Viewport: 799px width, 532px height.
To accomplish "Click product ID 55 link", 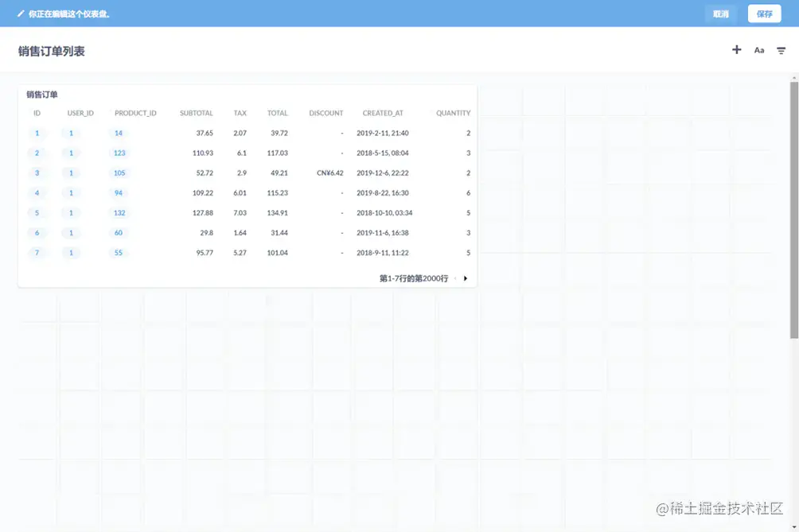I will pyautogui.click(x=119, y=253).
